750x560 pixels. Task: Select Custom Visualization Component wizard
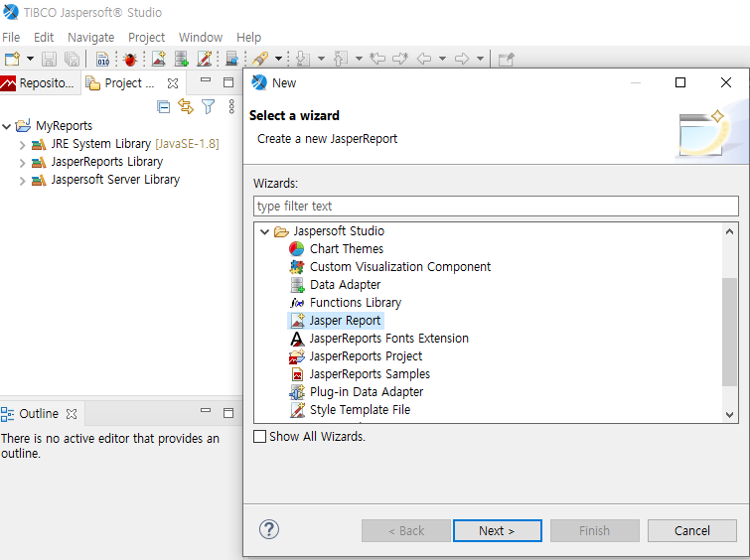400,267
